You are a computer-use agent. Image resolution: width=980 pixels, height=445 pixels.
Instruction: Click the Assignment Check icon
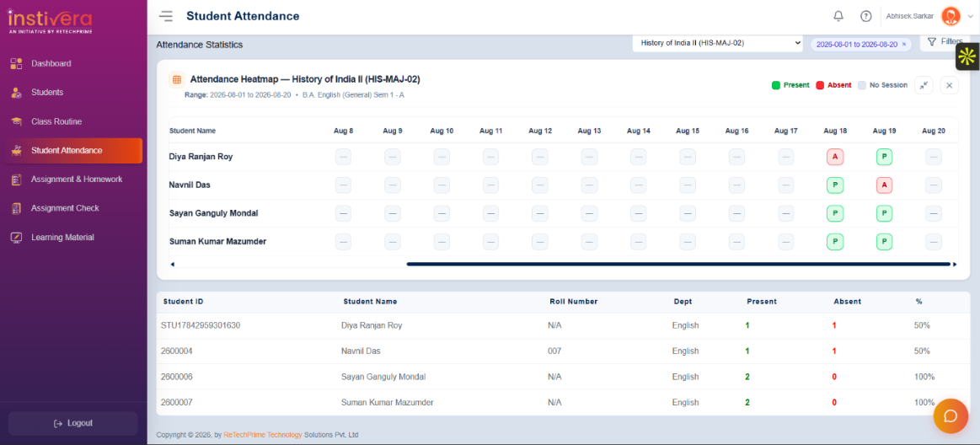(17, 209)
